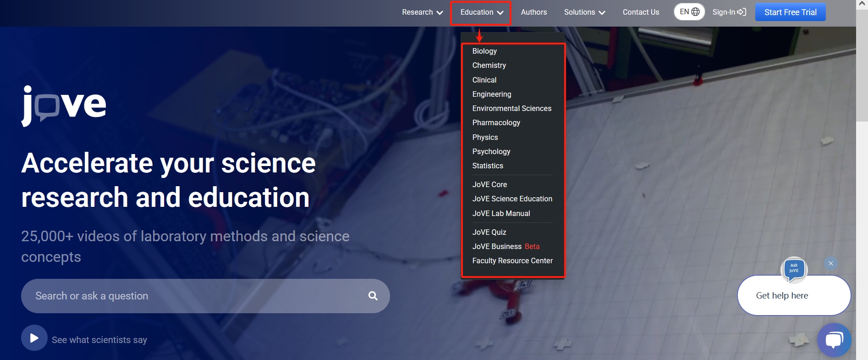Select Biology from Education menu
Viewport: 868px width, 360px height.
tap(484, 51)
